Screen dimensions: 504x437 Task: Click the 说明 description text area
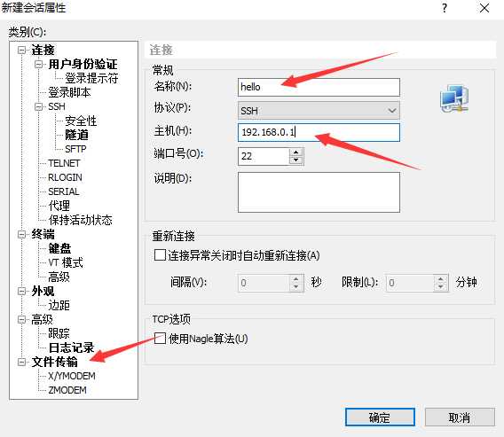click(319, 192)
